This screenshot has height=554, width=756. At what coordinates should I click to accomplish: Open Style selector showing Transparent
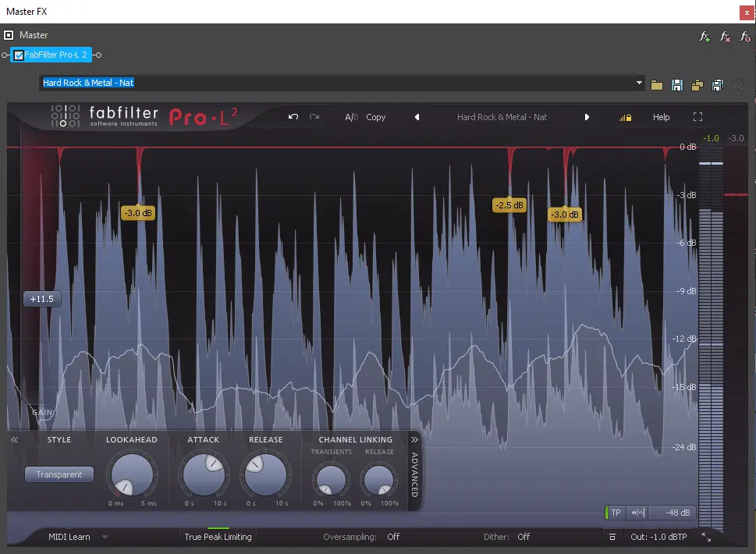(x=59, y=474)
